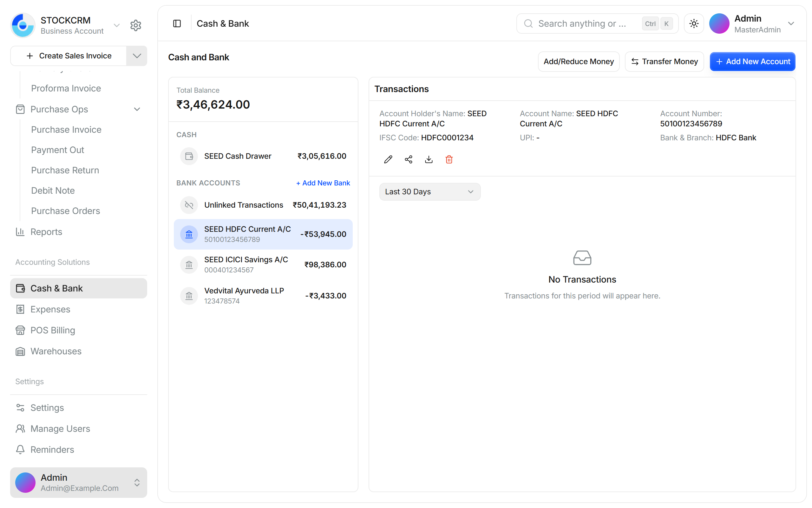This screenshot has height=508, width=812.
Task: Delete the HDFC account with trash icon
Action: pos(449,159)
